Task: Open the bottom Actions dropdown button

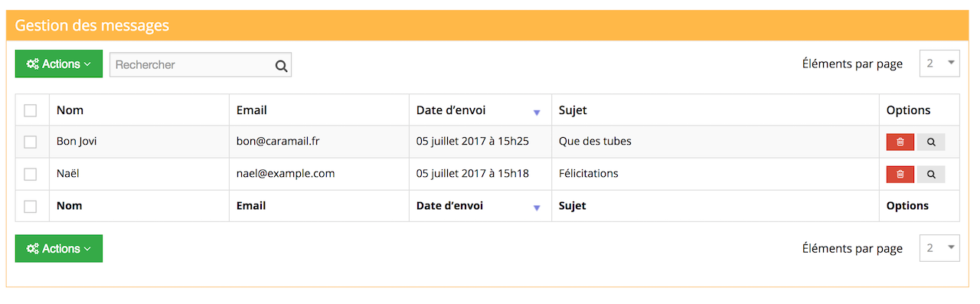Action: click(59, 249)
